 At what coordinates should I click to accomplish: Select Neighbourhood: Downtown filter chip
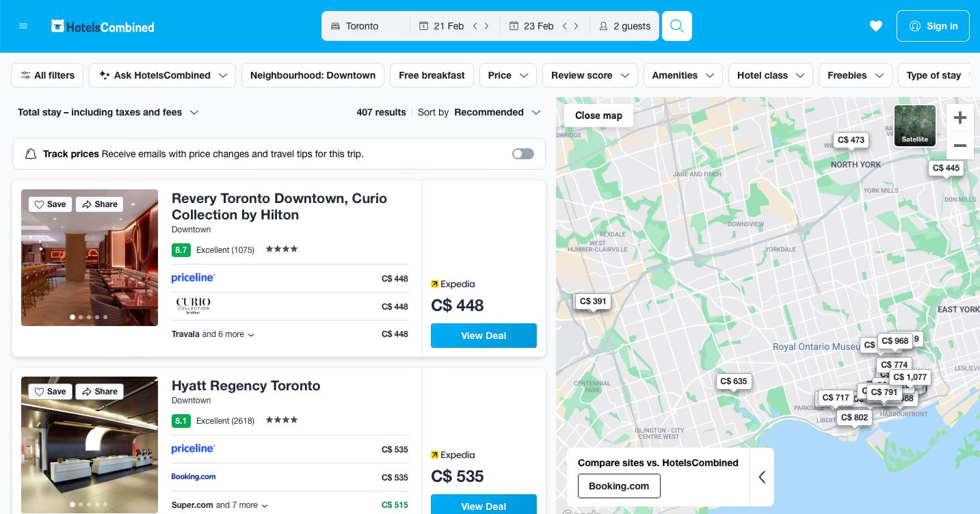[x=313, y=75]
